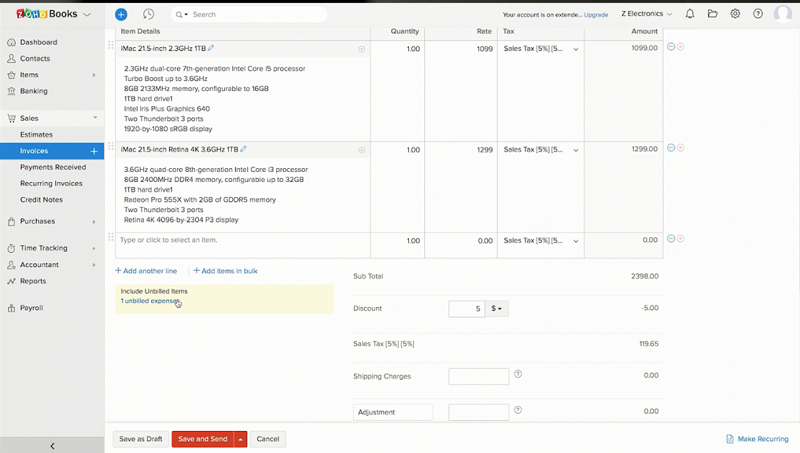800x453 pixels.
Task: Click the blue quick create plus icon
Action: [121, 14]
